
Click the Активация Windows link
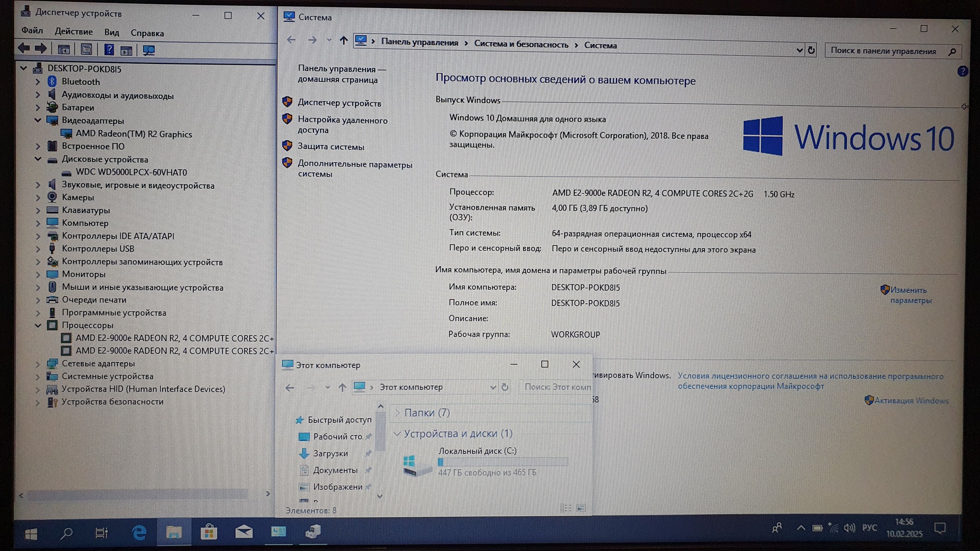911,401
